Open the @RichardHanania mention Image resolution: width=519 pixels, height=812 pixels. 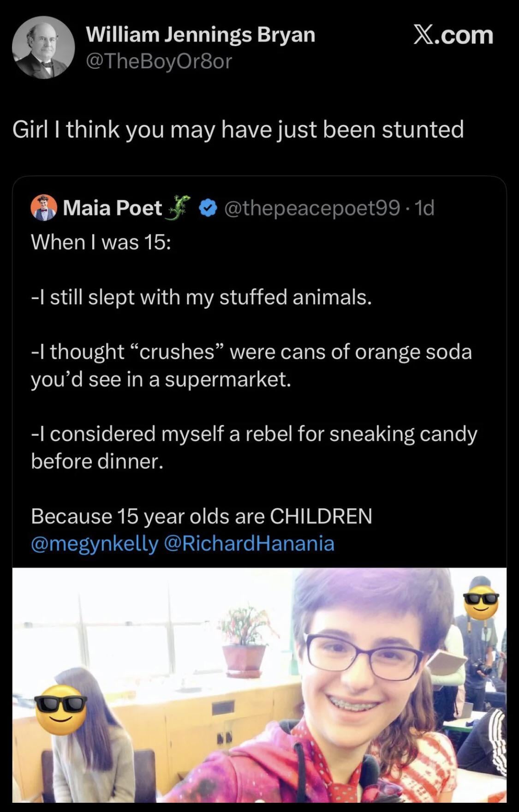(x=249, y=543)
